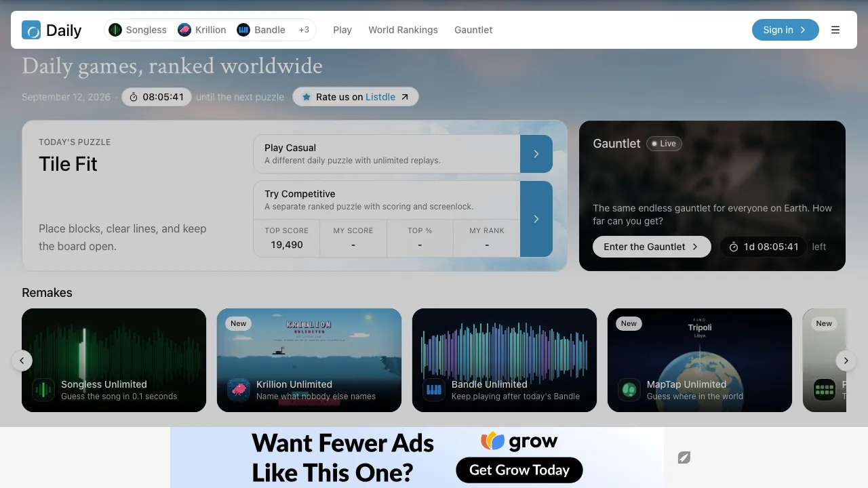Click the Play Casual title text
This screenshot has height=488, width=868.
click(x=290, y=148)
